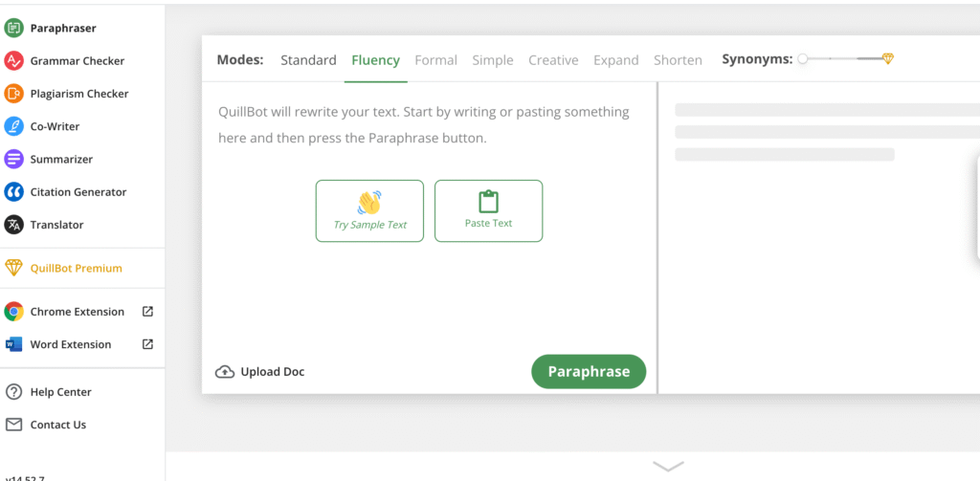Click the Modes label
Image resolution: width=980 pixels, height=481 pixels.
[240, 60]
